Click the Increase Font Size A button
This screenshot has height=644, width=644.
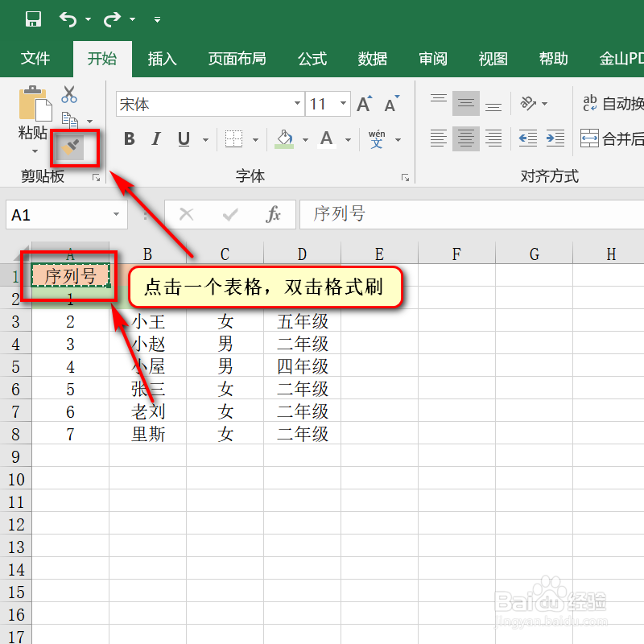point(363,101)
